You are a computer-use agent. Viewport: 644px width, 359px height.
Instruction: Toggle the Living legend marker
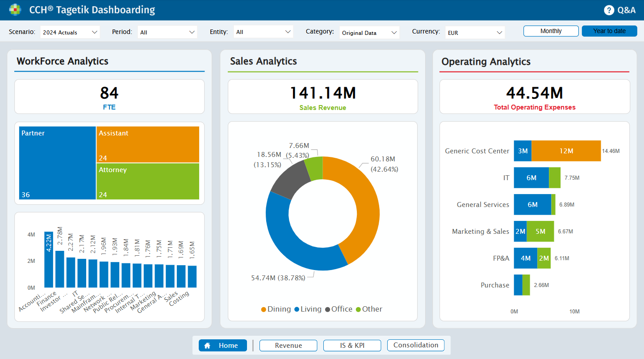point(297,309)
